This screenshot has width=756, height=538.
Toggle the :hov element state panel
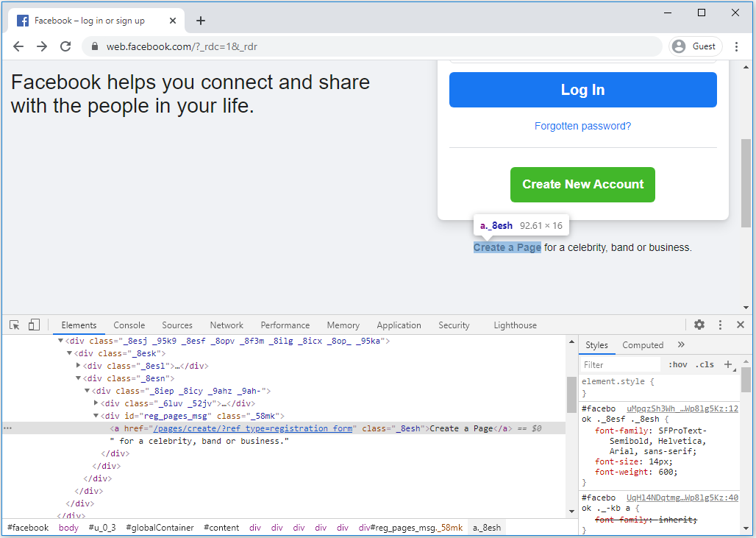tap(678, 365)
